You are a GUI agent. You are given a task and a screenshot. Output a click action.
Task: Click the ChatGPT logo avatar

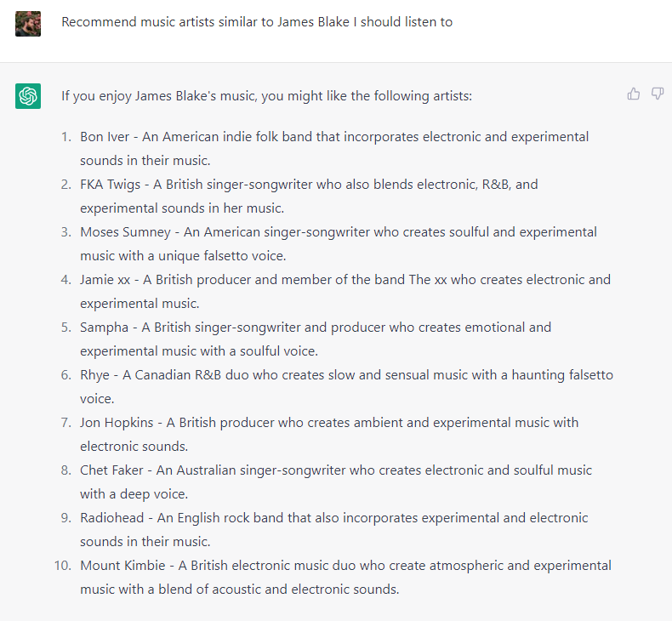tap(28, 96)
